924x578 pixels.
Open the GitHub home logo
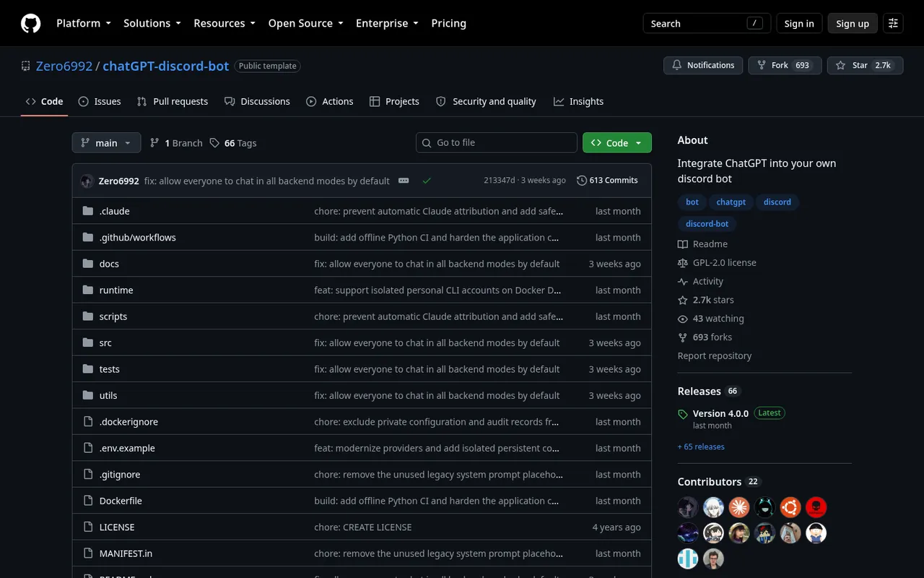(x=30, y=23)
